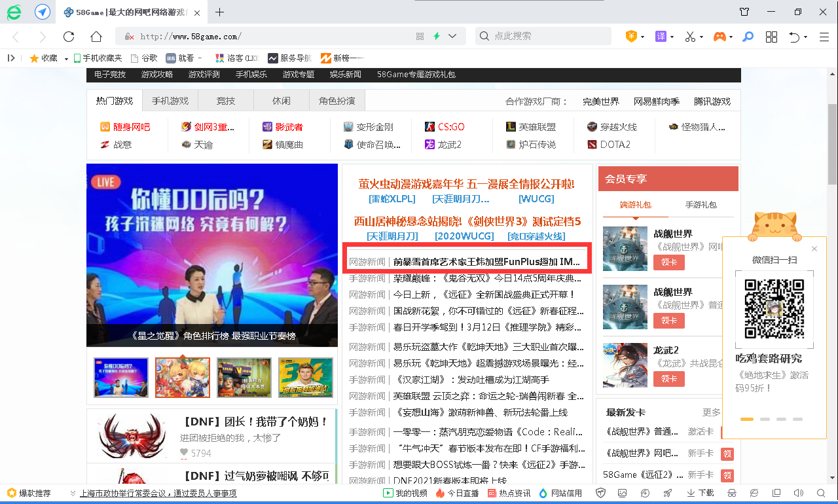This screenshot has width=838, height=504.
Task: Open the dropdown arrow beside translate icon
Action: point(671,37)
